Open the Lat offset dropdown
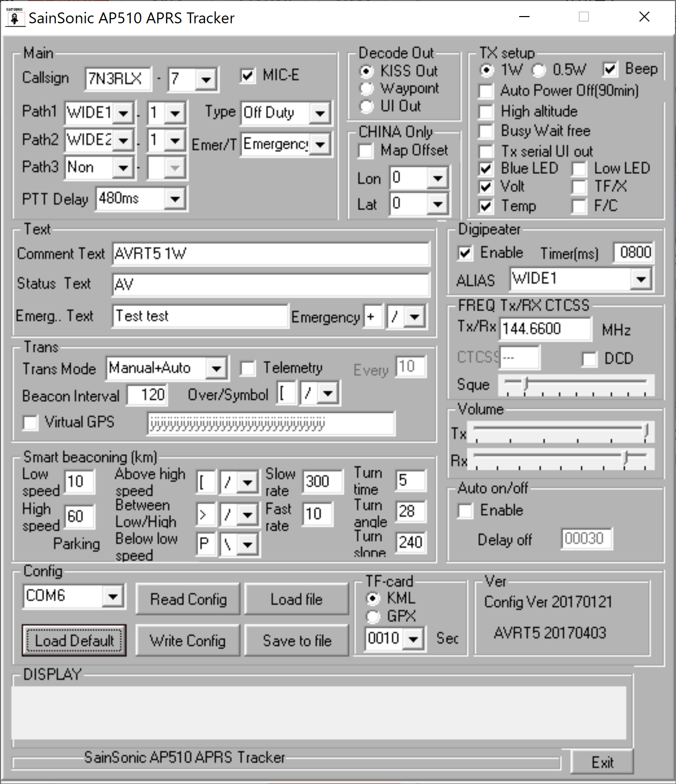Viewport: 676px width, 784px height. pyautogui.click(x=438, y=204)
